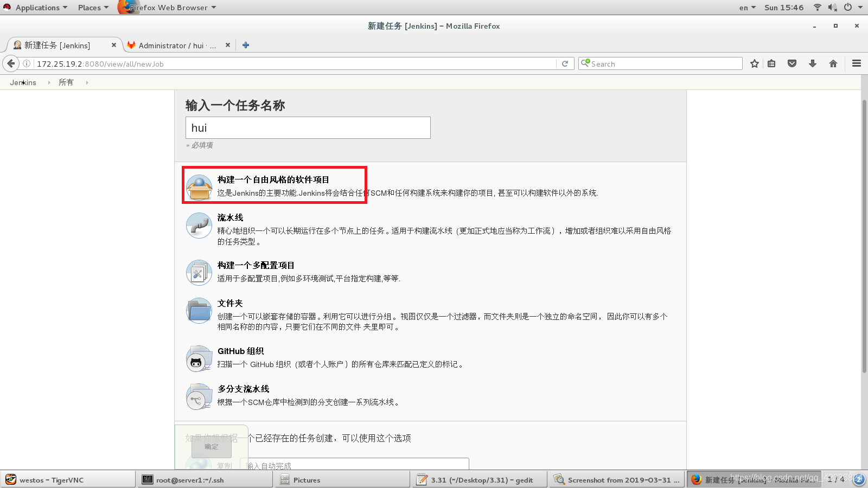The width and height of the screenshot is (868, 488).
Task: Open the bookmarks list icon
Action: click(771, 63)
